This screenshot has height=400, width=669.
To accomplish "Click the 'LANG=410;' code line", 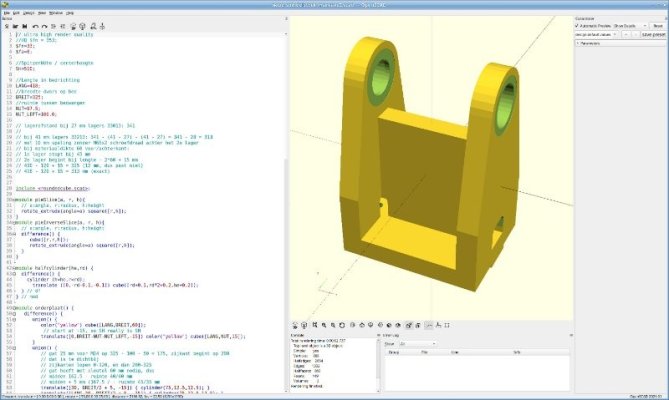I will (28, 86).
